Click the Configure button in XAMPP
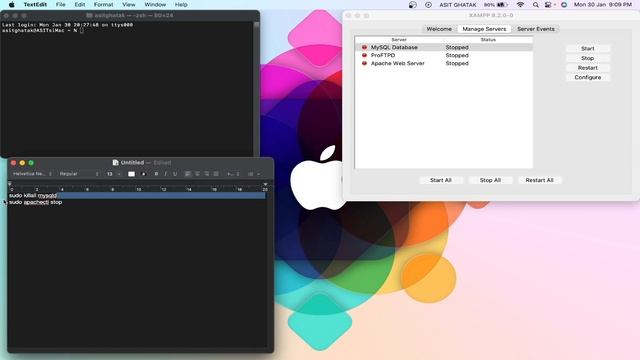The width and height of the screenshot is (640, 360). [587, 77]
